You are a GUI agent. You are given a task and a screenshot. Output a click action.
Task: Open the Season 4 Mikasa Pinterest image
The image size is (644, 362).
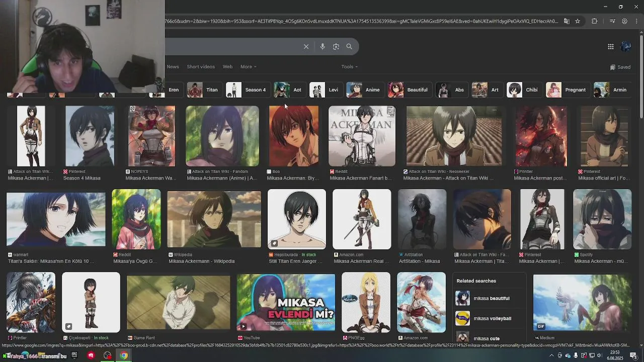(x=90, y=136)
